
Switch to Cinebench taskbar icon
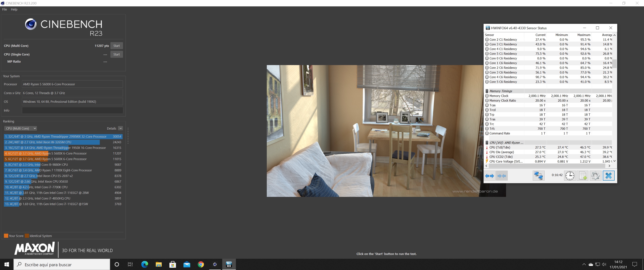(215, 265)
